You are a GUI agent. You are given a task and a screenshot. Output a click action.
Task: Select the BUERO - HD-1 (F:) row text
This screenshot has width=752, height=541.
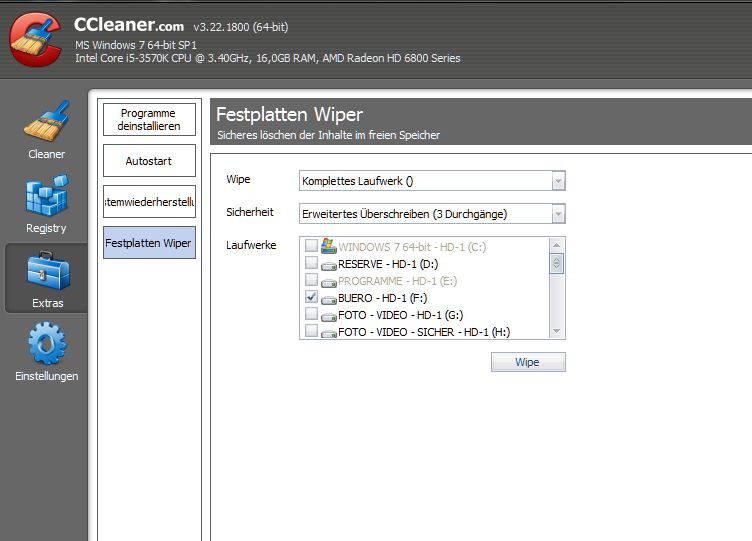tap(383, 298)
